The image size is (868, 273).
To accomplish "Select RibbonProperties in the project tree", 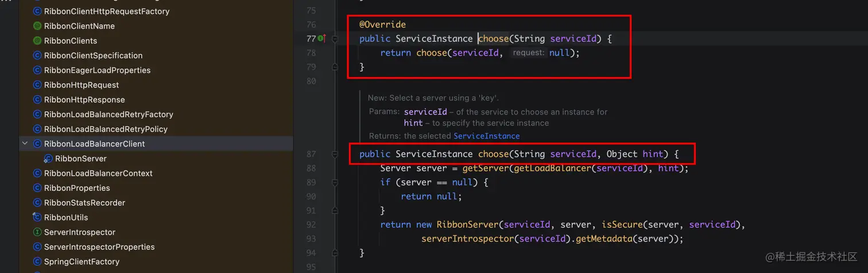I will [77, 188].
